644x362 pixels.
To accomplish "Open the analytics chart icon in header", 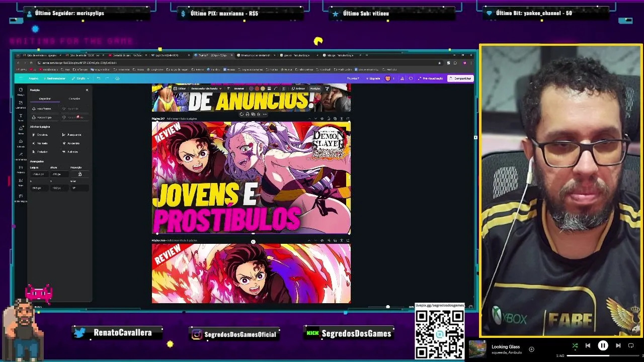I will [402, 78].
